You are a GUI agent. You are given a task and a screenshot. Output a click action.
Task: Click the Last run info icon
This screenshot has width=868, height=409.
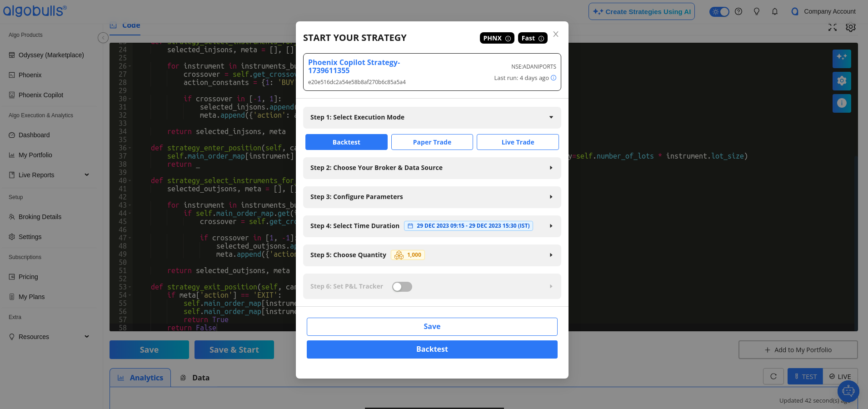coord(554,78)
